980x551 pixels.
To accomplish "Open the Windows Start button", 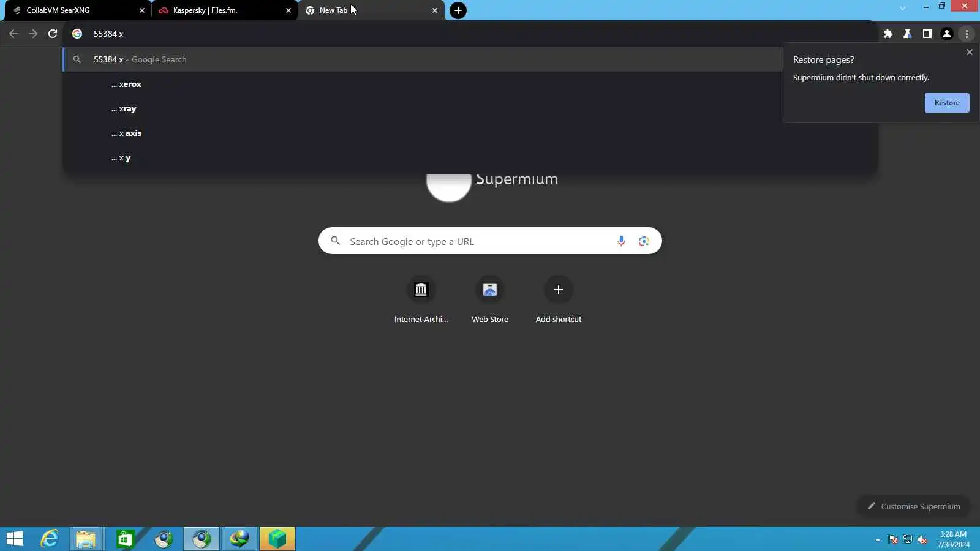I will point(14,539).
